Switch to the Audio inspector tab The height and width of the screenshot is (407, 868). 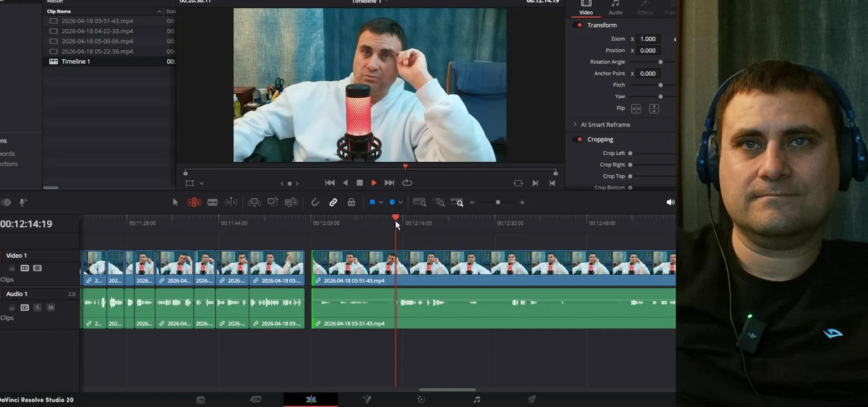pos(615,8)
